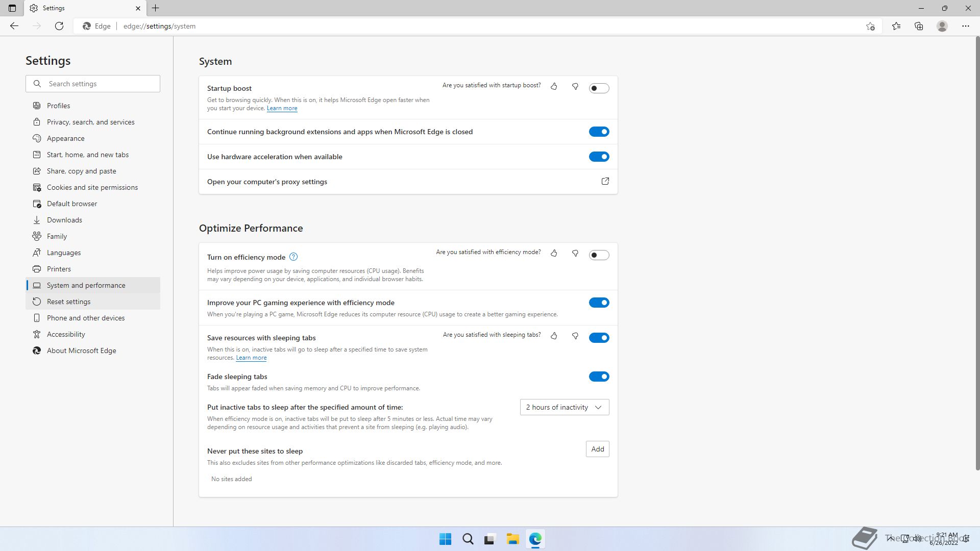This screenshot has width=980, height=551.
Task: Thumbs down for startup boost
Action: click(x=575, y=87)
